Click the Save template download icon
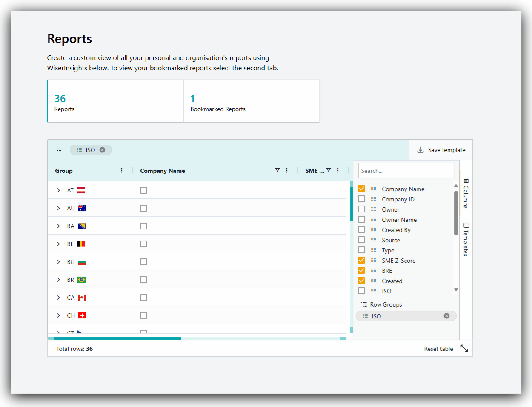This screenshot has width=532, height=407. point(420,150)
